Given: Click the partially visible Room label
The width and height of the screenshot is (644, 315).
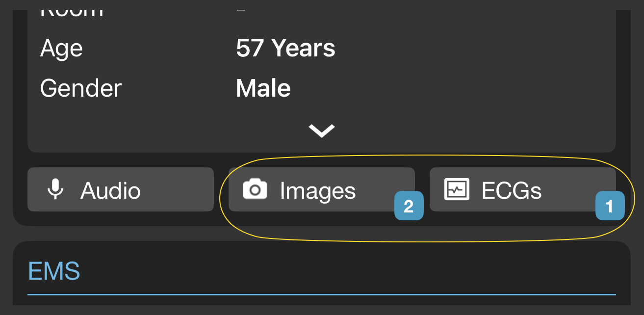Looking at the screenshot, I should pyautogui.click(x=72, y=12).
